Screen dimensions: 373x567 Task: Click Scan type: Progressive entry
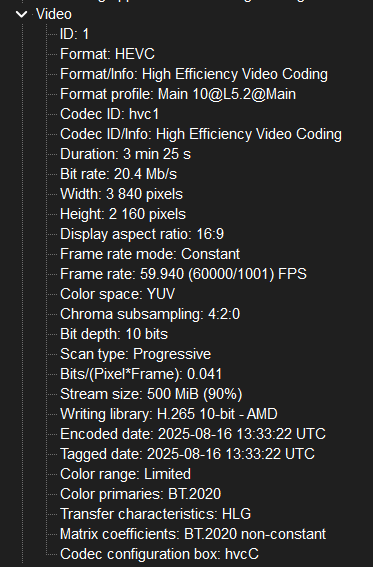136,354
